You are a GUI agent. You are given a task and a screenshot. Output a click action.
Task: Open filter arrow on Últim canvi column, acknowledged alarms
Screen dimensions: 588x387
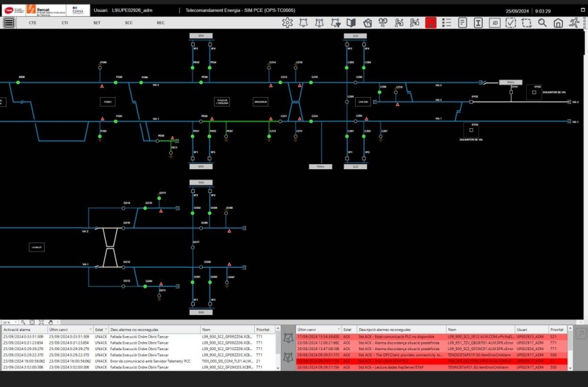pyautogui.click(x=339, y=330)
